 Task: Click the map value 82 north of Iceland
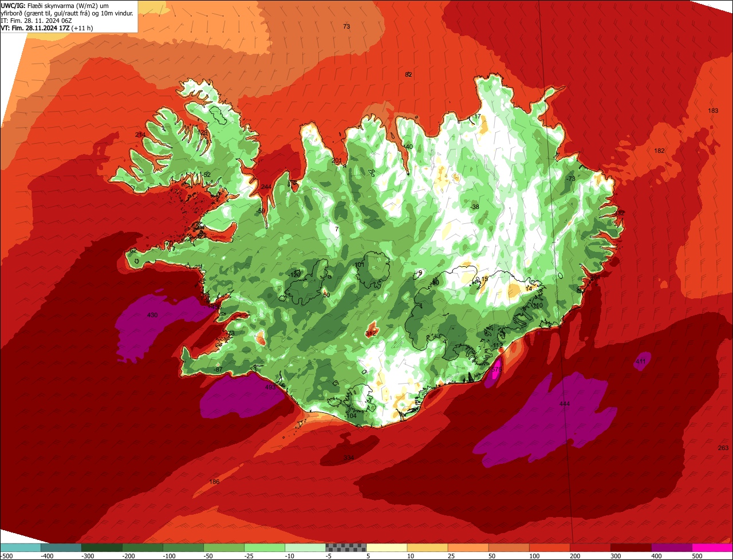(408, 75)
